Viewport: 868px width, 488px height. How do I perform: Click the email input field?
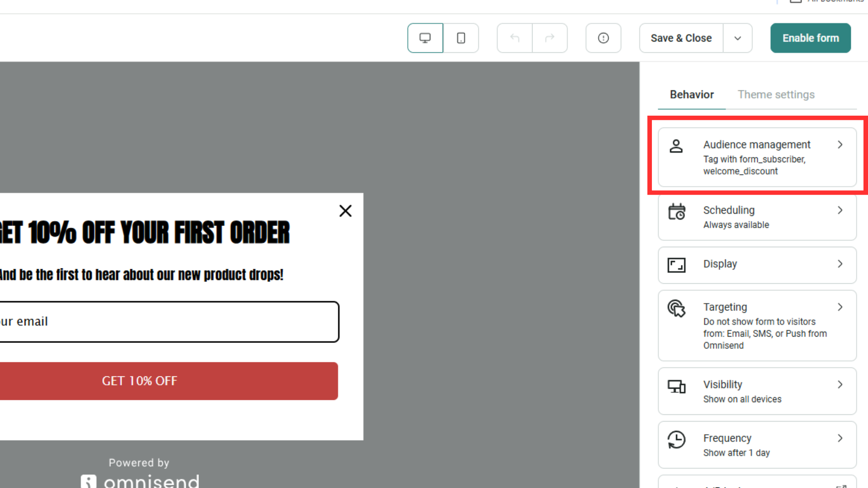(x=167, y=322)
